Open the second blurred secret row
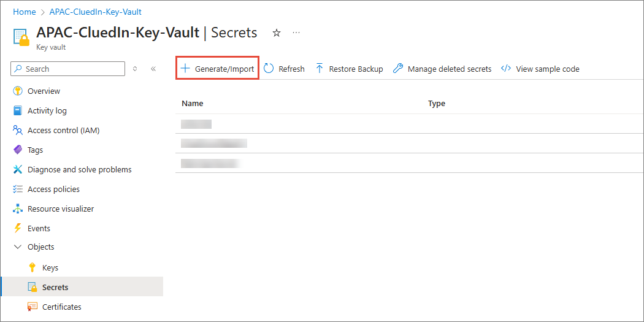 [x=410, y=144]
